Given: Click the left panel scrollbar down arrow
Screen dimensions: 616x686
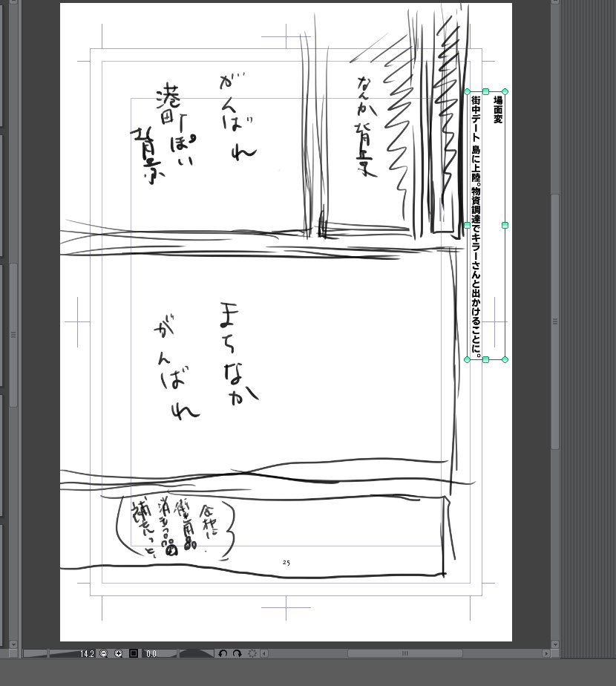Looking at the screenshot, I should (13, 644).
